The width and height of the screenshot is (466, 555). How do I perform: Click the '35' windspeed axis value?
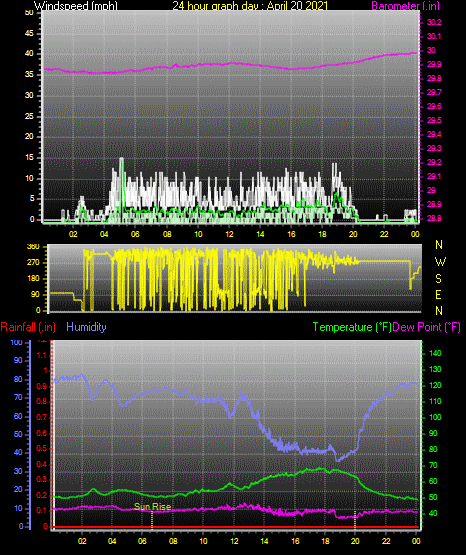point(29,75)
